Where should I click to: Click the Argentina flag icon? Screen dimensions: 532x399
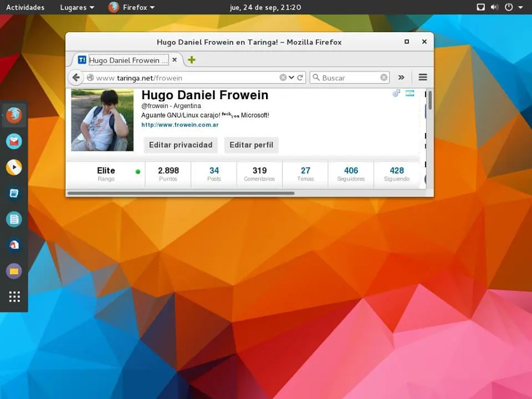click(410, 93)
